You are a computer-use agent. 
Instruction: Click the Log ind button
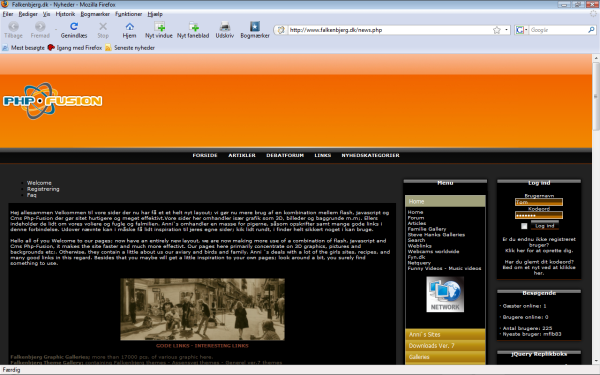click(x=545, y=226)
